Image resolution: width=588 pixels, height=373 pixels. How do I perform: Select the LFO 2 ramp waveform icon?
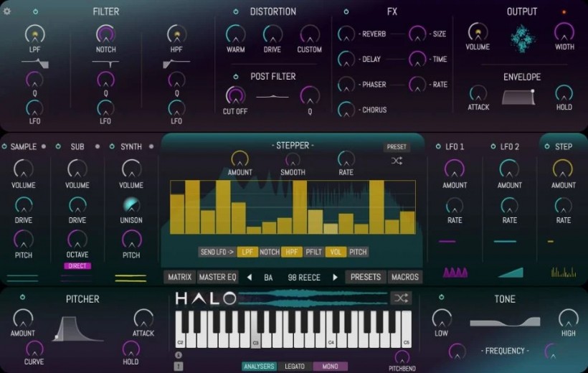(x=510, y=272)
